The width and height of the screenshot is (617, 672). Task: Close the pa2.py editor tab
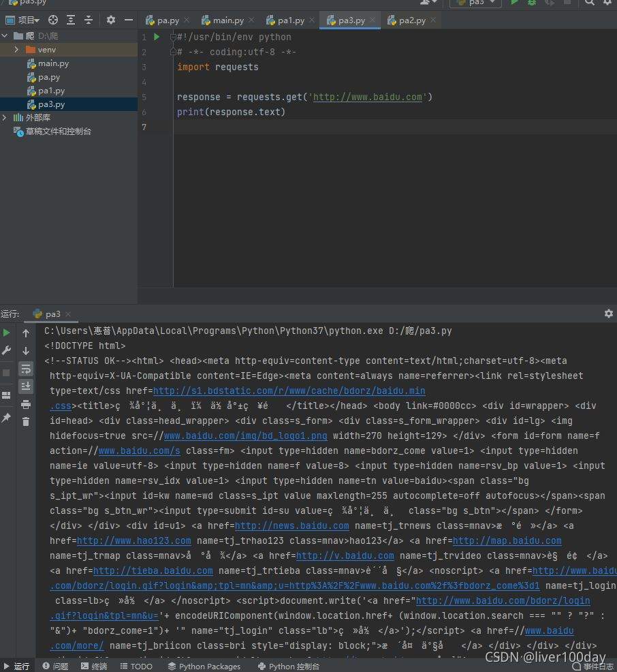pos(433,20)
